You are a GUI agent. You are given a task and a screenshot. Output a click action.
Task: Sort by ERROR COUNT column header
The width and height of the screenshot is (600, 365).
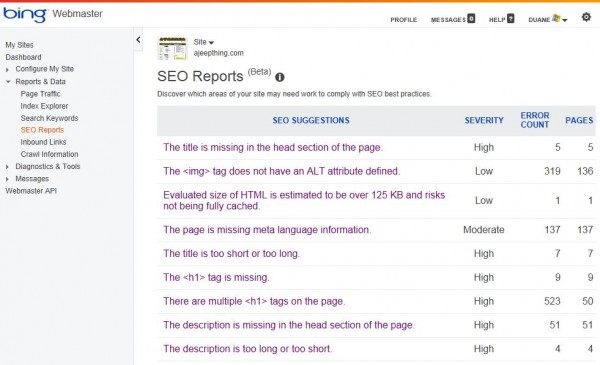535,120
